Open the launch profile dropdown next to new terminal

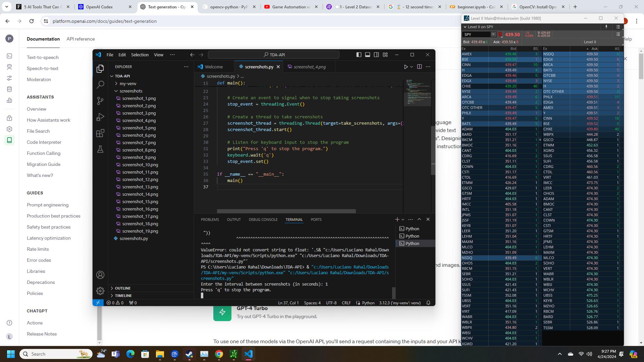(x=403, y=220)
